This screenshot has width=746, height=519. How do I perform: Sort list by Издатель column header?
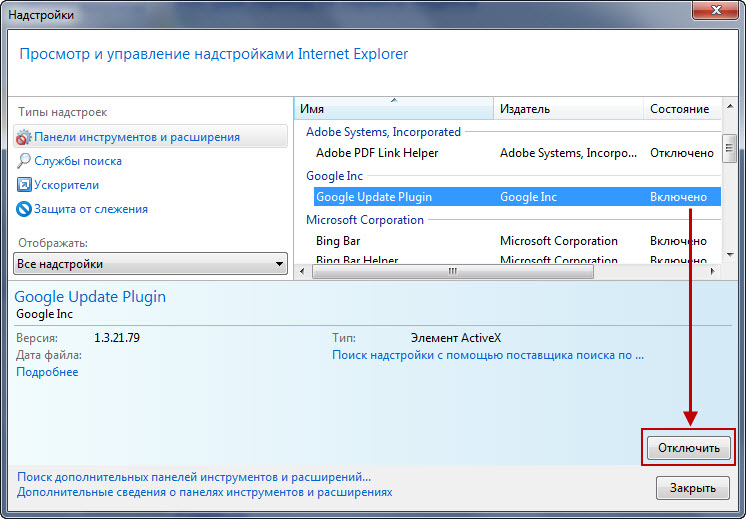point(569,109)
